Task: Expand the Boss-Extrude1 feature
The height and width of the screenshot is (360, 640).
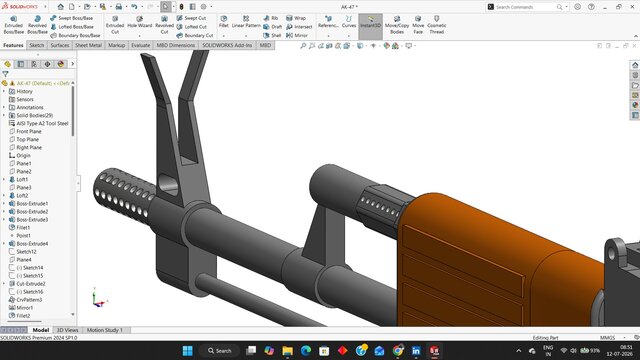Action: pyautogui.click(x=4, y=204)
